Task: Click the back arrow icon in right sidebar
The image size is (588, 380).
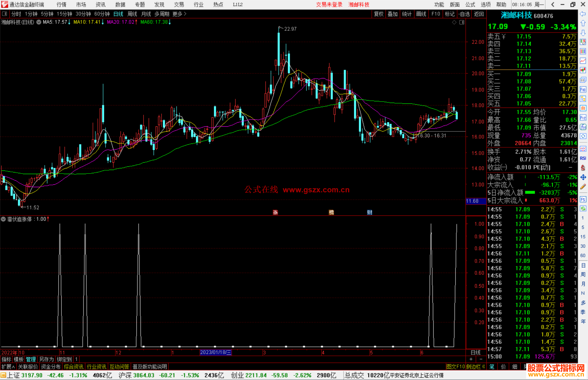Action: tap(583, 14)
